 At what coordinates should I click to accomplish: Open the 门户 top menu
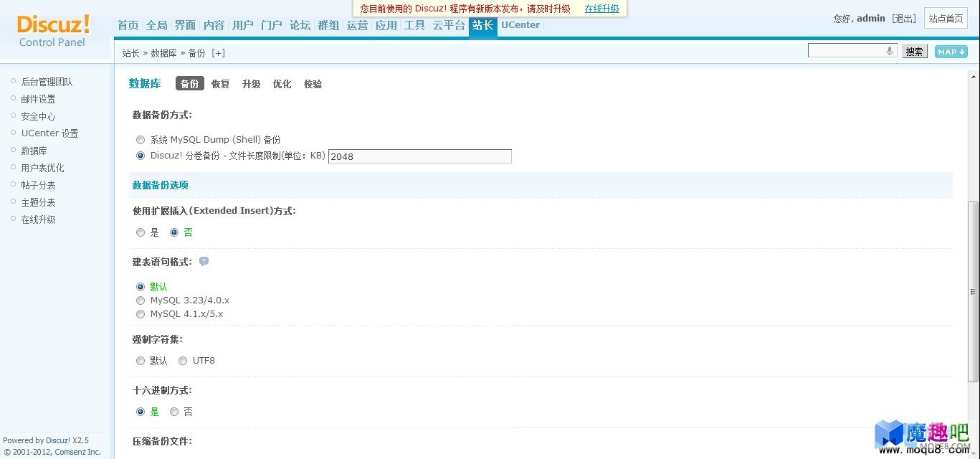(272, 25)
